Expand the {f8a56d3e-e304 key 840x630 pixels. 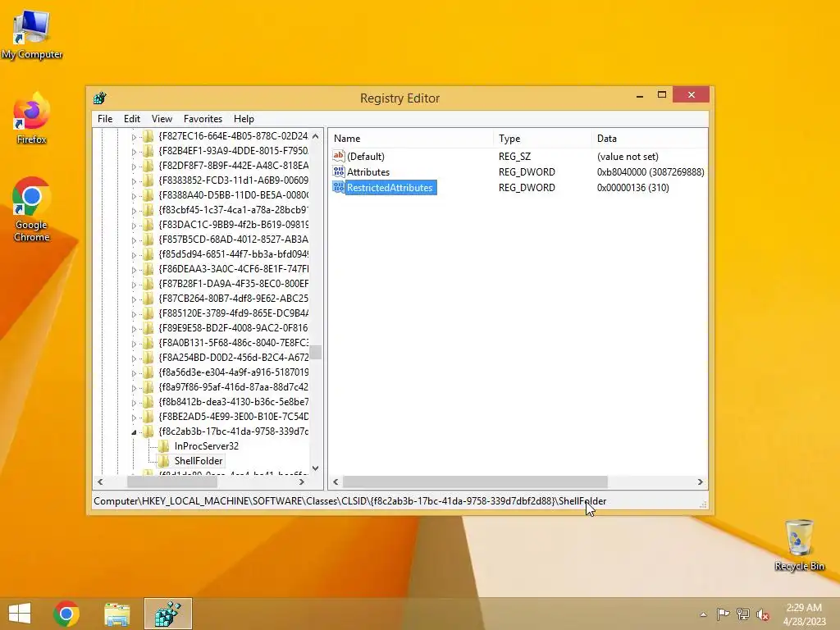pos(134,372)
